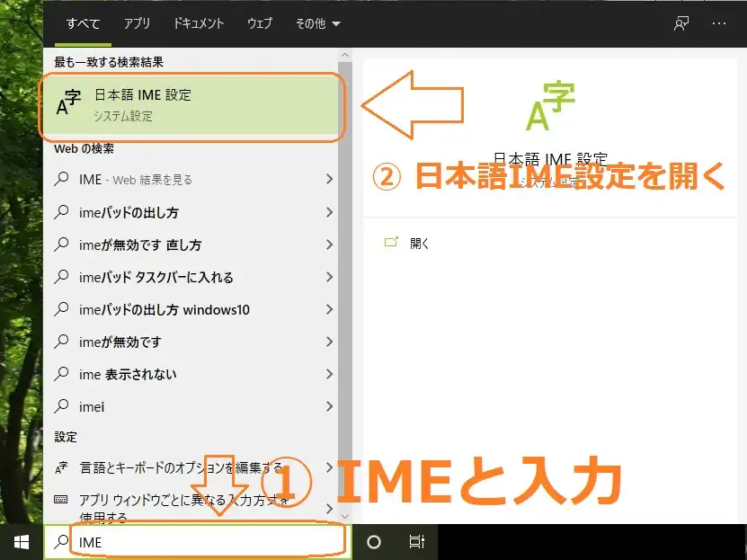Open Cortana circle icon on taskbar

click(x=374, y=542)
